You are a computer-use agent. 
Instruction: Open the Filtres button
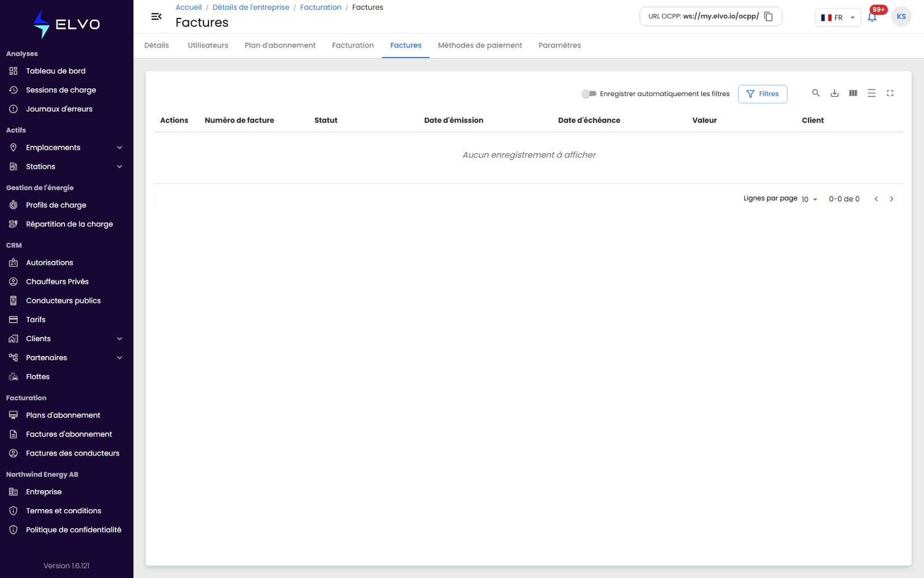click(762, 94)
